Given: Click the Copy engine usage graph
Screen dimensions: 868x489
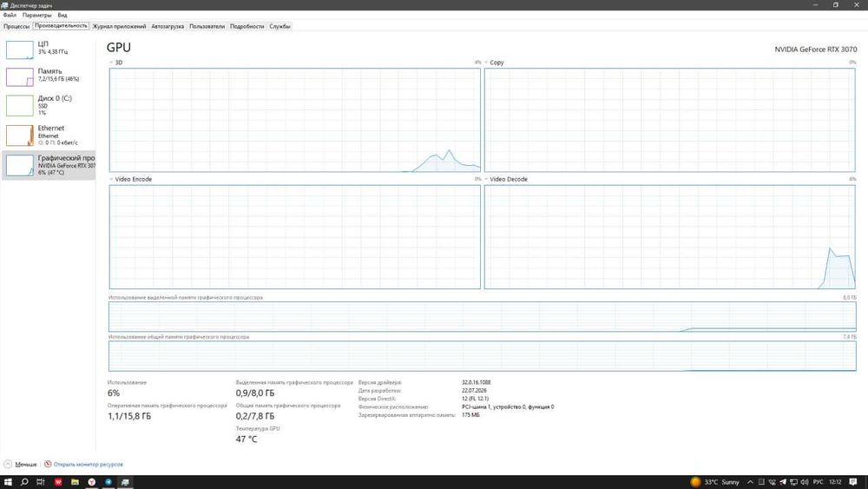Looking at the screenshot, I should [670, 120].
